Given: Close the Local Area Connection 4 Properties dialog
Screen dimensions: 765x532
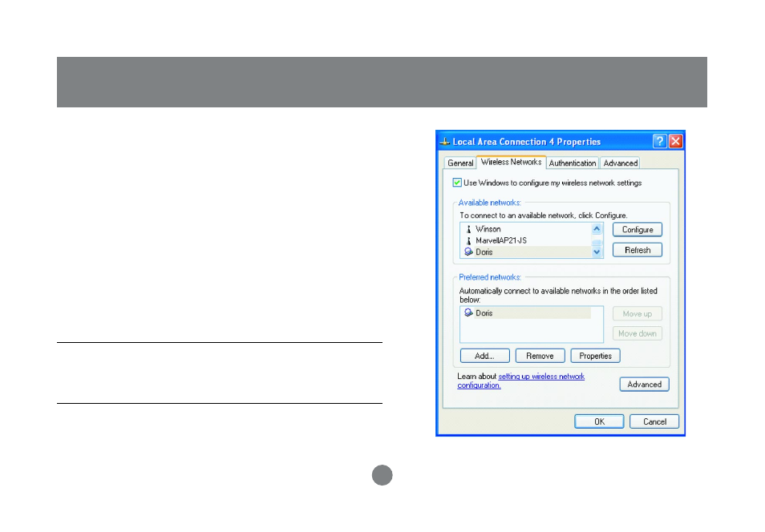Looking at the screenshot, I should [x=676, y=141].
